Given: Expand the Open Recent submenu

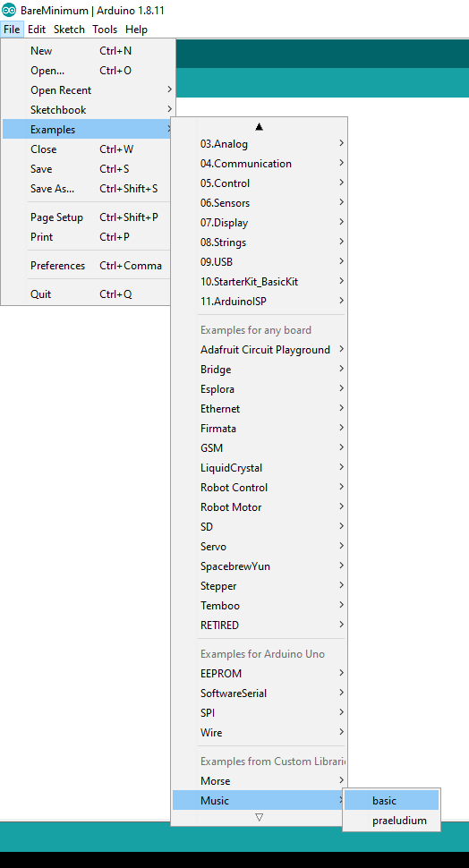Looking at the screenshot, I should click(89, 89).
